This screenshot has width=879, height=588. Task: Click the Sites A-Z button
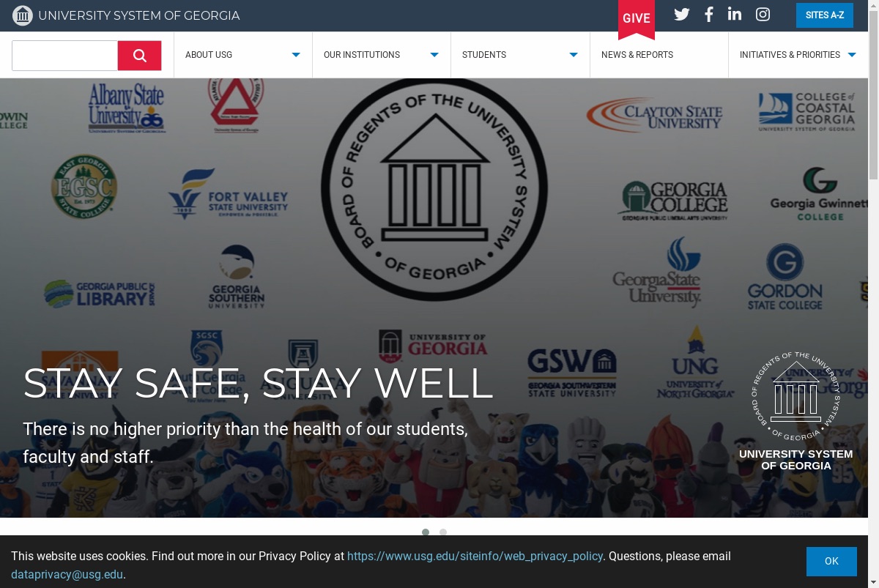[825, 15]
